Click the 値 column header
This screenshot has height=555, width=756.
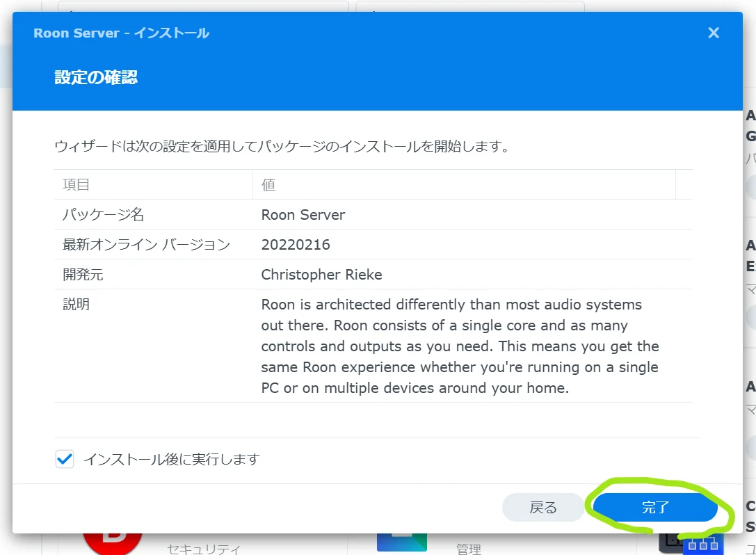tap(268, 185)
